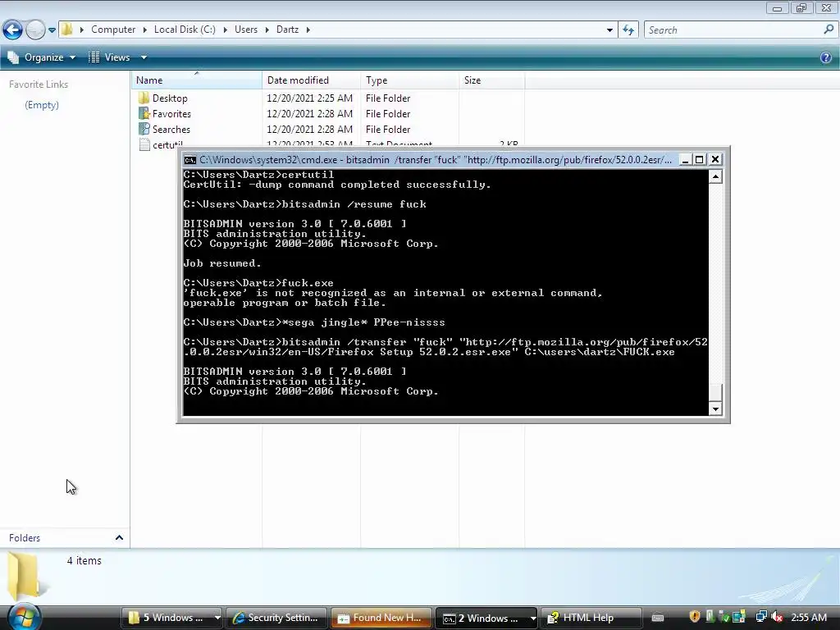Maximize the cmd.exe window
The image size is (840, 630).
[x=699, y=160]
